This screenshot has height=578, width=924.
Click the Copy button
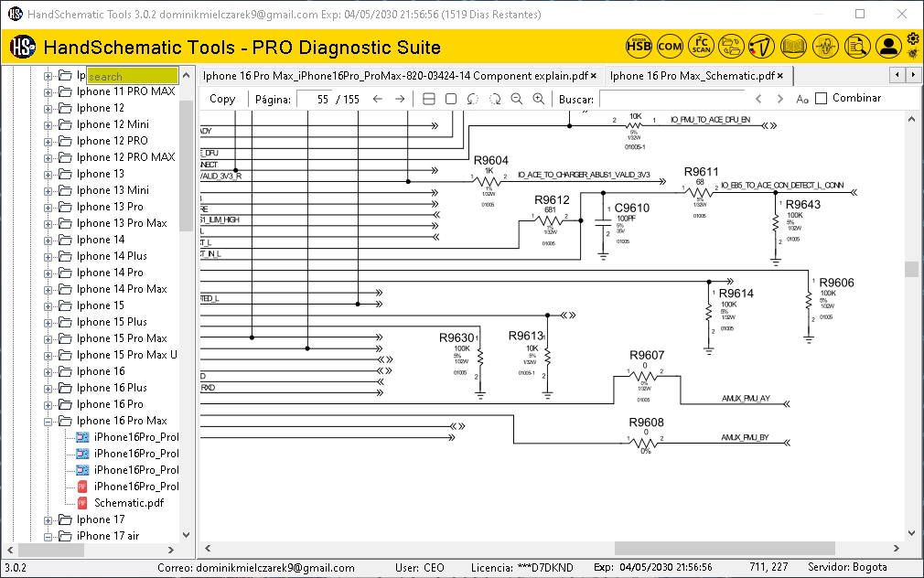(x=222, y=99)
